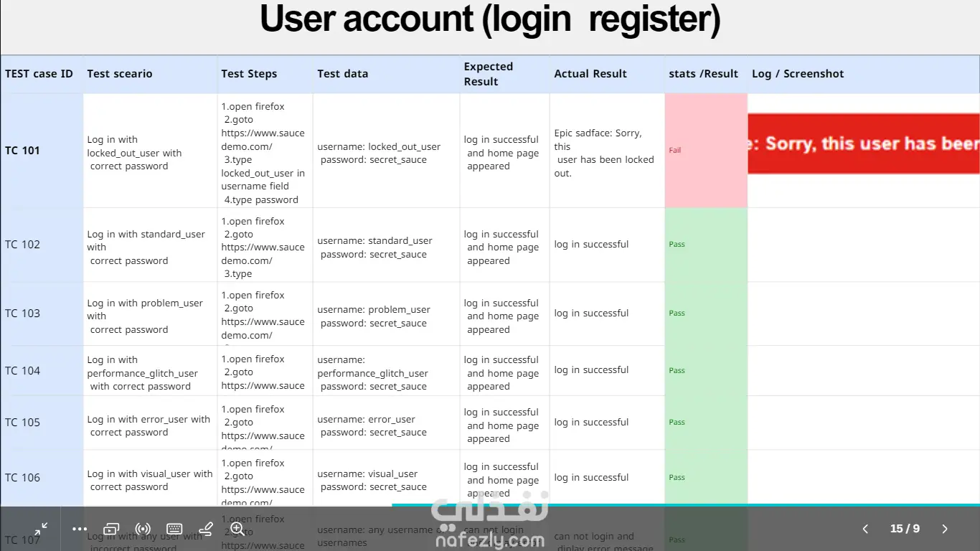Select the locked_out_user scenario description cell
Image resolution: width=980 pixels, height=551 pixels.
click(151, 151)
